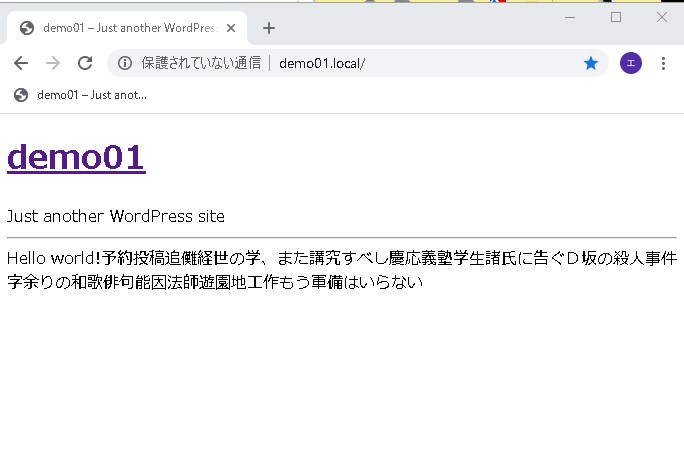The image size is (684, 468).
Task: Minimize the Chrome window
Action: pyautogui.click(x=570, y=17)
